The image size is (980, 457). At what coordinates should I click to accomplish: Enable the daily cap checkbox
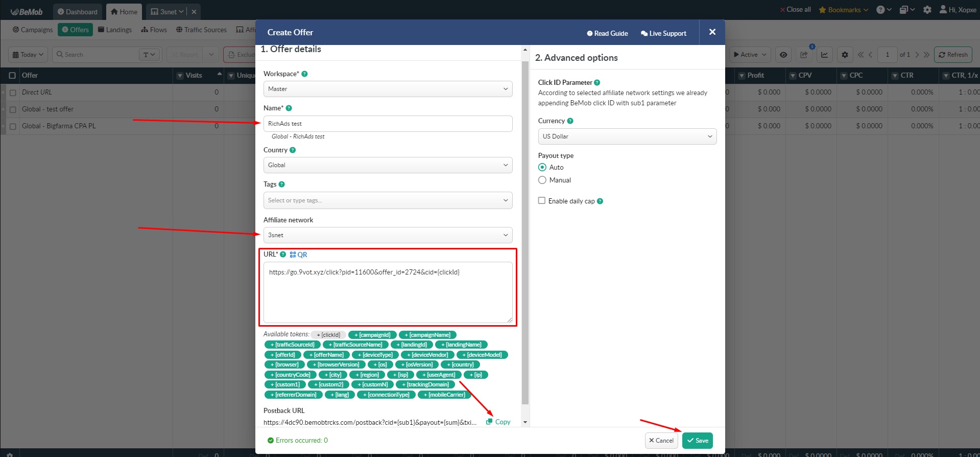click(x=542, y=200)
